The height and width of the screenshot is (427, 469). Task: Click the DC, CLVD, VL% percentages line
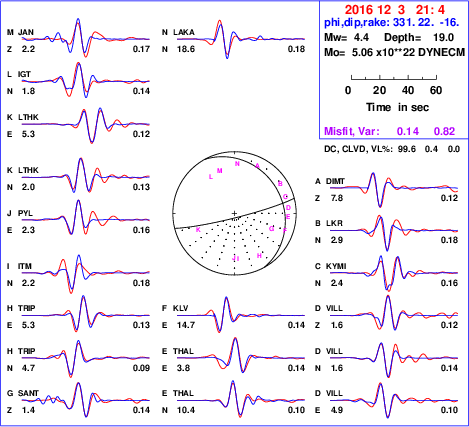[x=392, y=149]
